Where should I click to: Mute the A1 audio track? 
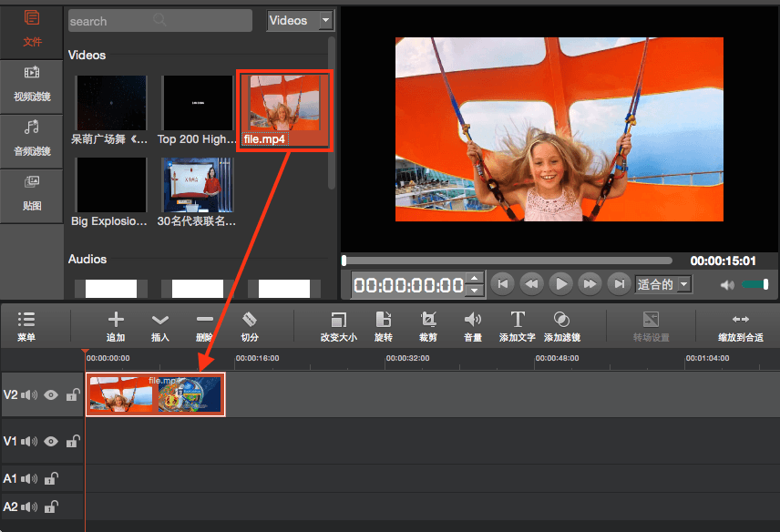29,479
